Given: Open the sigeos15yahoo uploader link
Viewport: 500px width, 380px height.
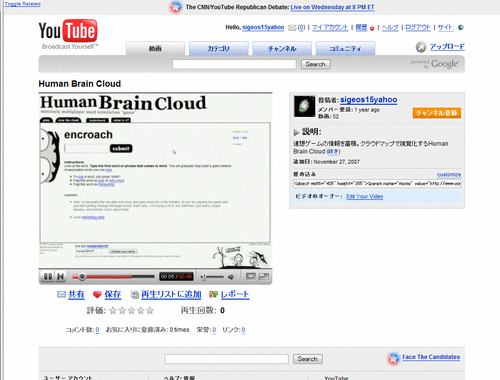Looking at the screenshot, I should click(368, 100).
